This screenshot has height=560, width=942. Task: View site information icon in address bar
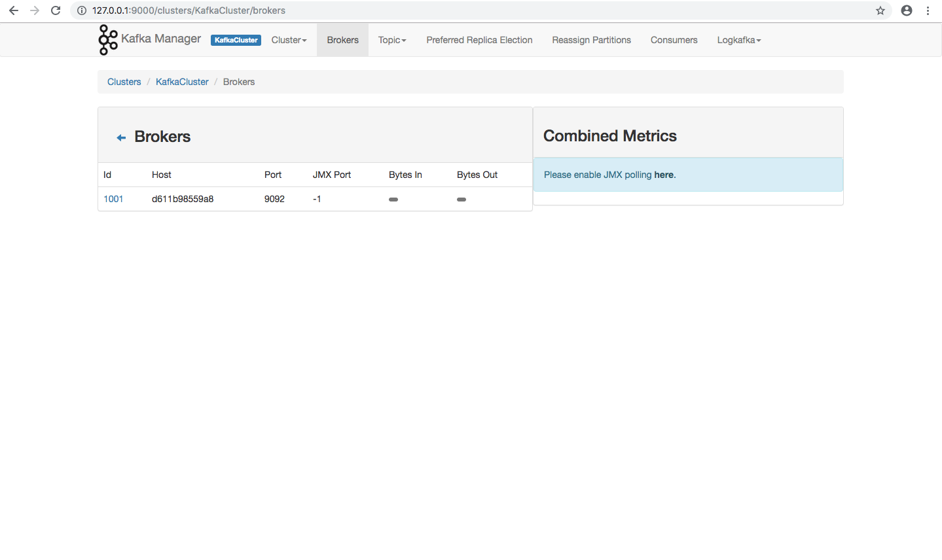click(x=82, y=10)
